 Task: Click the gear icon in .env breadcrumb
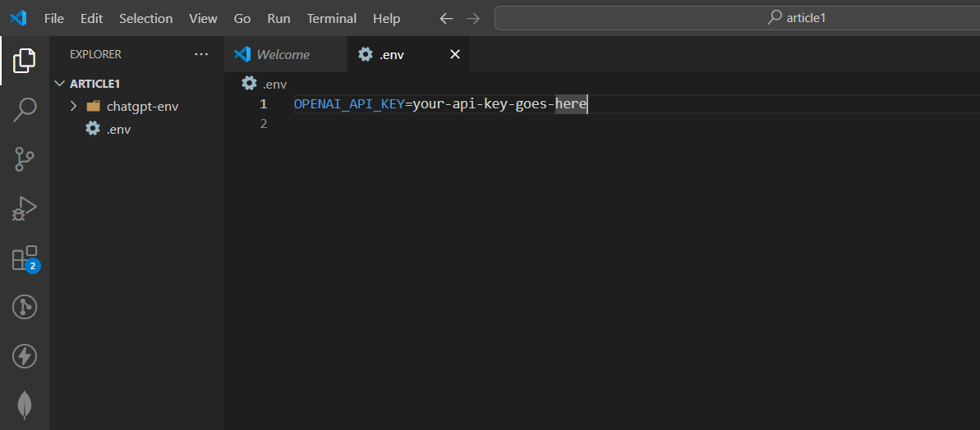click(x=249, y=84)
